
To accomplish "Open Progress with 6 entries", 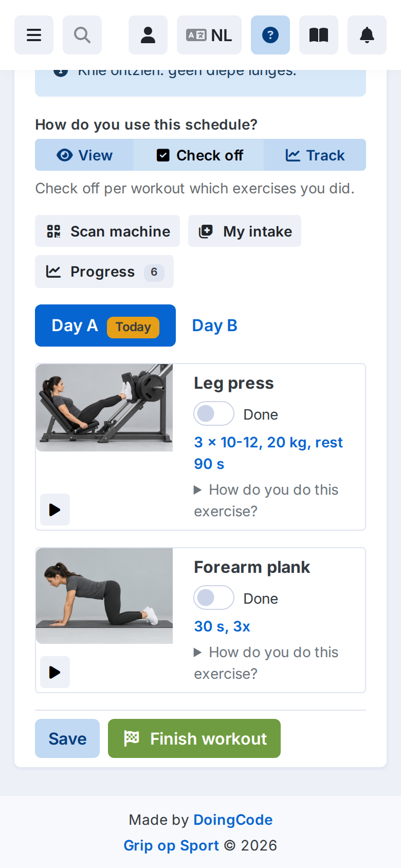I will point(104,272).
